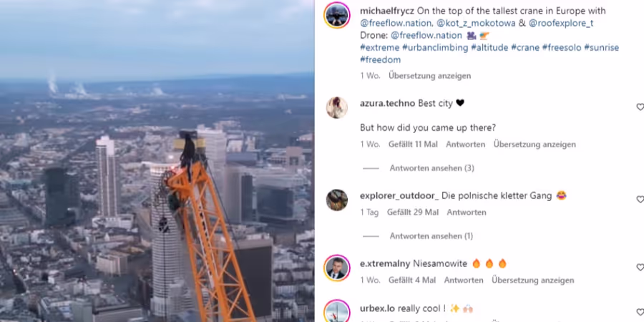Expand 1 reply under explorer_outdoor_ comment

point(431,236)
